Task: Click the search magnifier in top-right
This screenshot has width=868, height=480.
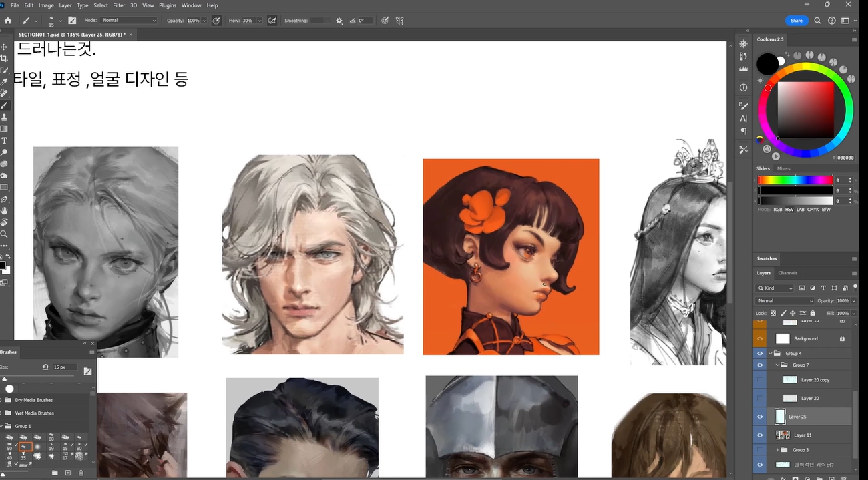Action: 817,21
